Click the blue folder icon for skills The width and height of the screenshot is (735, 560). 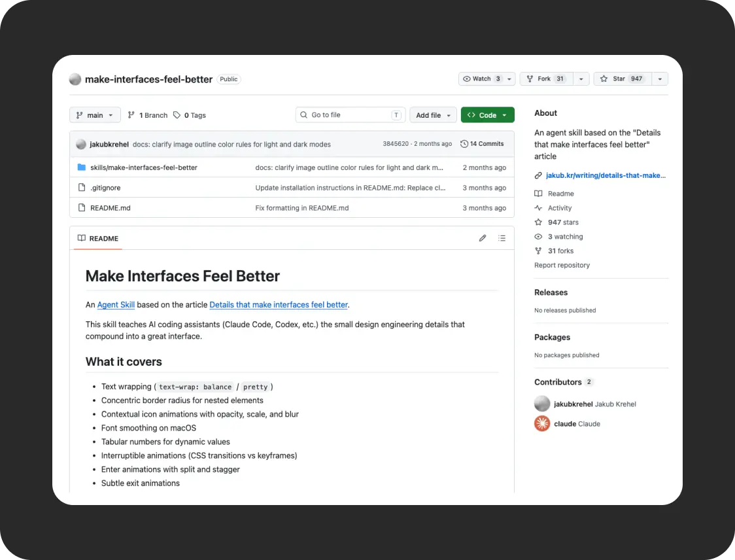(82, 167)
